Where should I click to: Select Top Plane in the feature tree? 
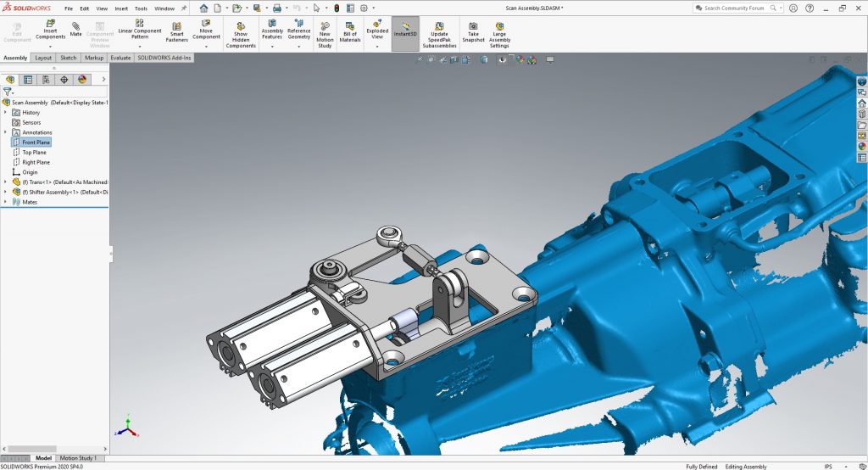pos(34,153)
